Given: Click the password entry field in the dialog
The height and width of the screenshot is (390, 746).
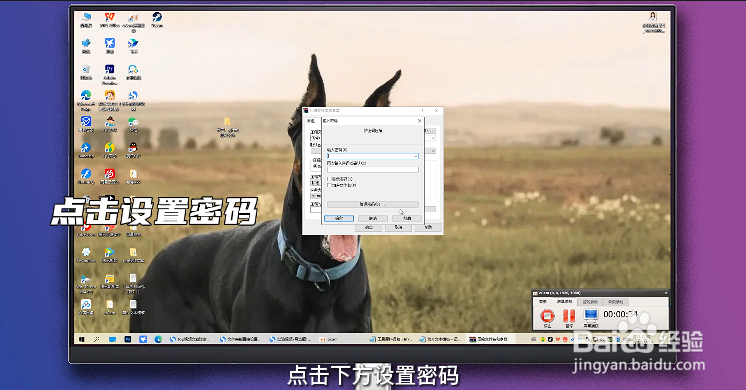Looking at the screenshot, I should pos(373,156).
